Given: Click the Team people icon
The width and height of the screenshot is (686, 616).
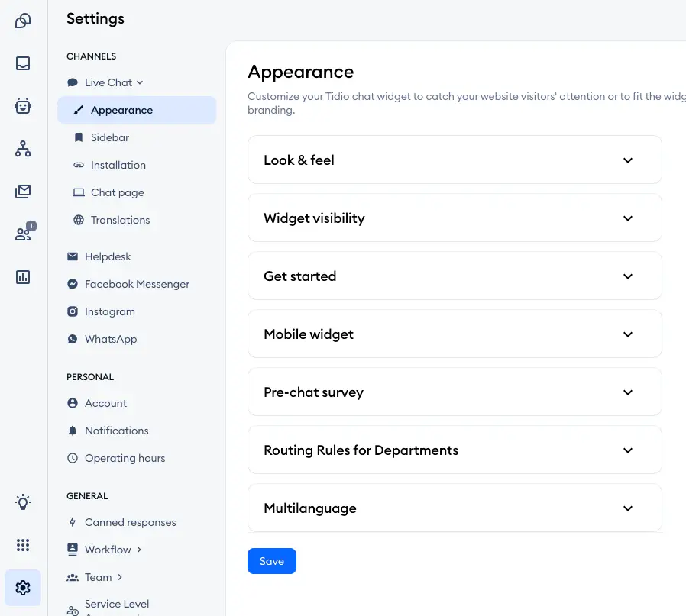Looking at the screenshot, I should [x=73, y=578].
